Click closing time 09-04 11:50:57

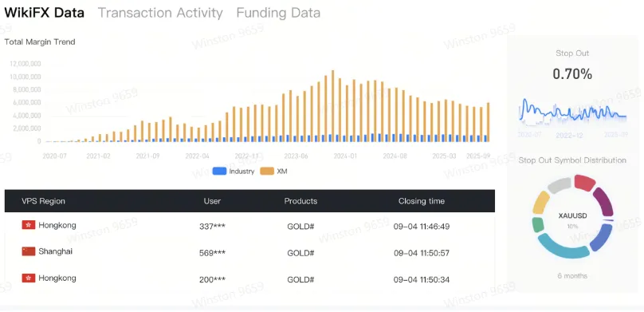click(x=422, y=253)
